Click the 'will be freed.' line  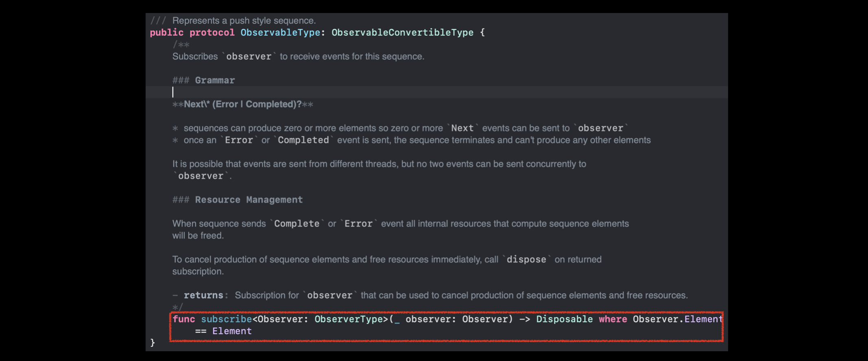click(x=198, y=236)
